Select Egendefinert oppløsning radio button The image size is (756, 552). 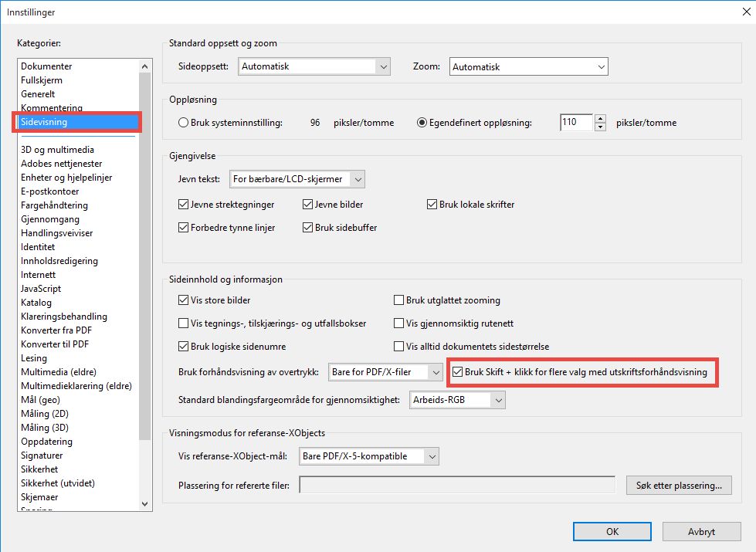[422, 123]
